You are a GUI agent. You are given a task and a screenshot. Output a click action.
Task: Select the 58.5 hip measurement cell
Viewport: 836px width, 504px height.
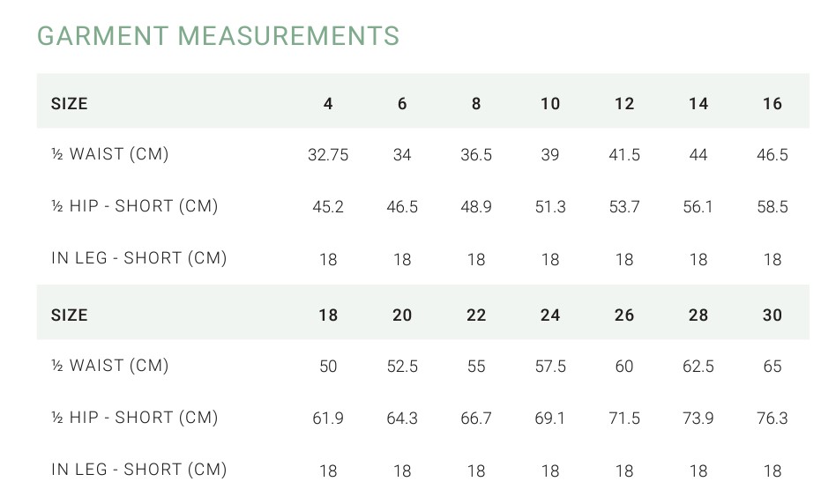click(772, 207)
